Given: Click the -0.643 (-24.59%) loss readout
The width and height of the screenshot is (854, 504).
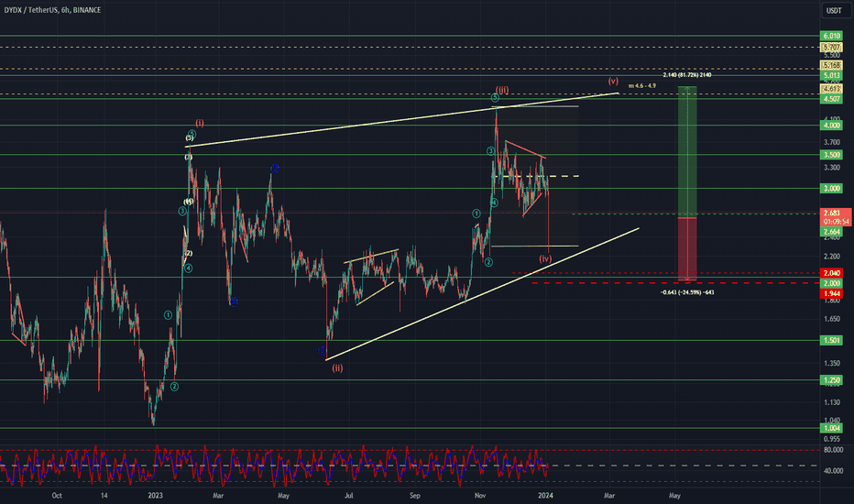Looking at the screenshot, I should click(x=687, y=292).
